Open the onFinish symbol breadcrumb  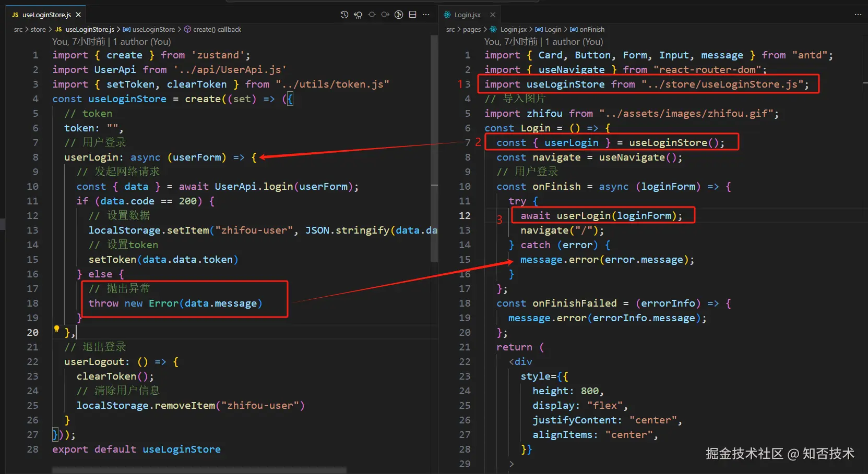[x=587, y=29]
